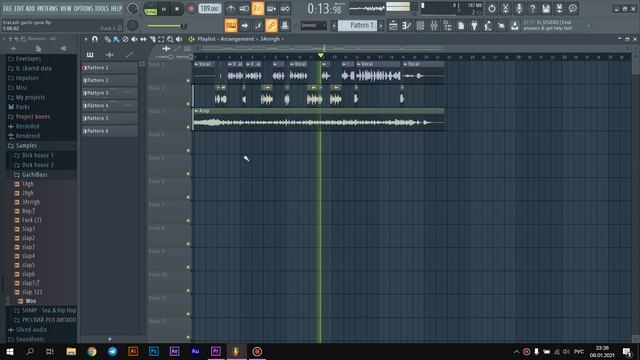This screenshot has height=360, width=640.
Task: Click the undo history clock icon
Action: pyautogui.click(x=492, y=8)
